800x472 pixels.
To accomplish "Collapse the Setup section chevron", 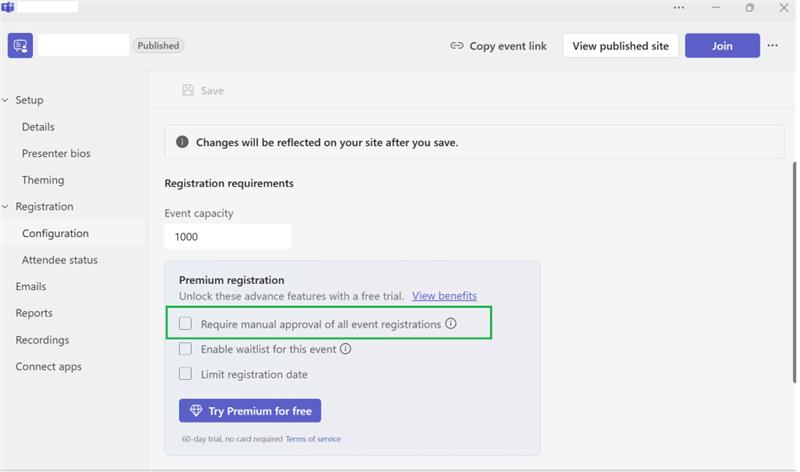I will 5,100.
